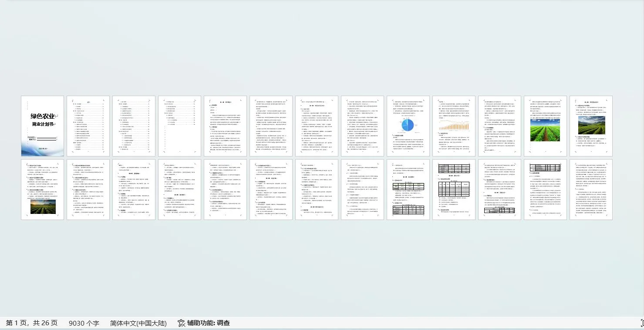Open the page showing green crop rows photo

[x=545, y=126]
